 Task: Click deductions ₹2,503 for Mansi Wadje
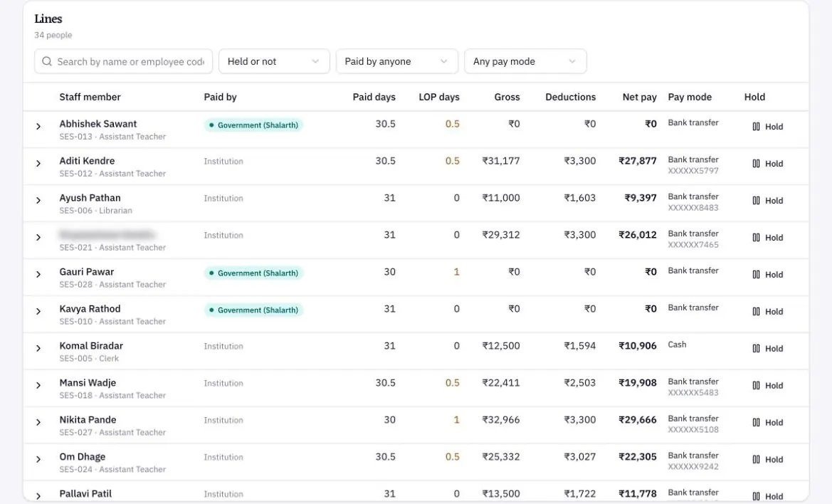pyautogui.click(x=579, y=382)
